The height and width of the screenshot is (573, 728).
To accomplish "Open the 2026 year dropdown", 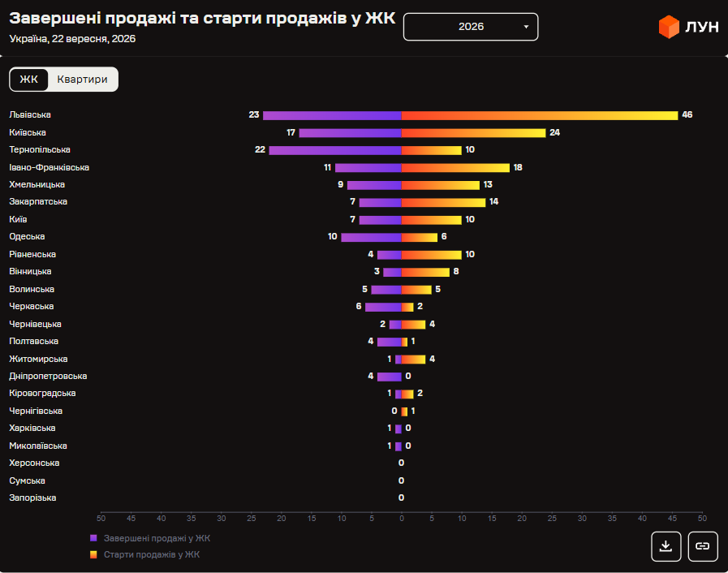I will pos(471,27).
